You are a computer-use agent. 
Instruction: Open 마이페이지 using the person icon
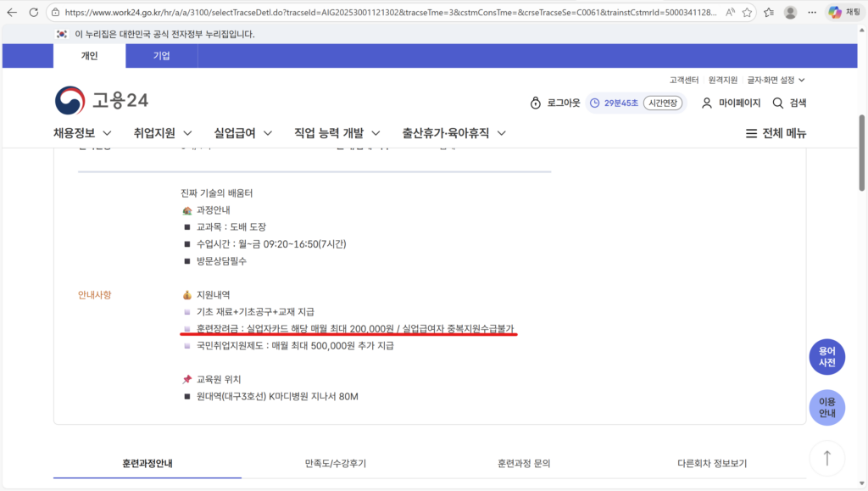click(x=707, y=101)
